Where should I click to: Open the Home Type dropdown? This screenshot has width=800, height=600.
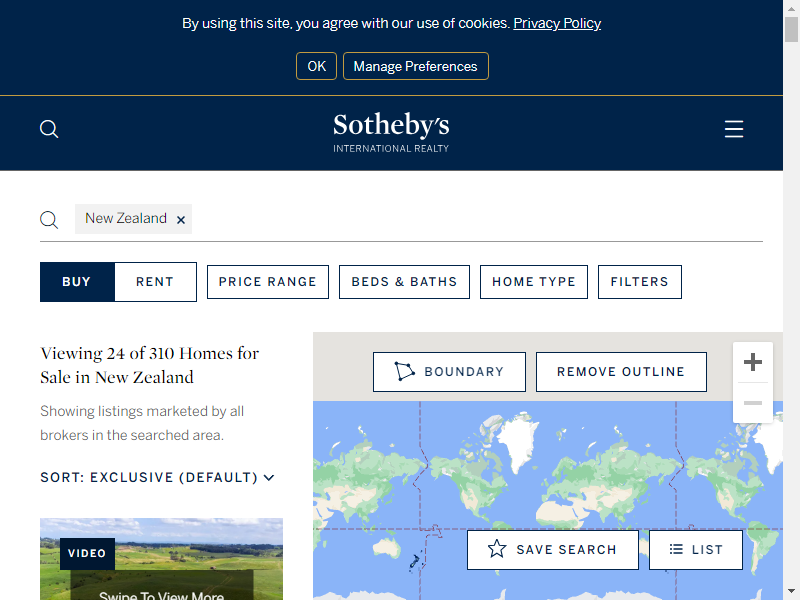(x=534, y=282)
